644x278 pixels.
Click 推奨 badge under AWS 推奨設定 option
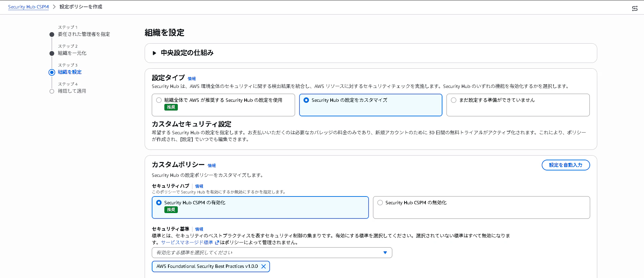pyautogui.click(x=171, y=107)
